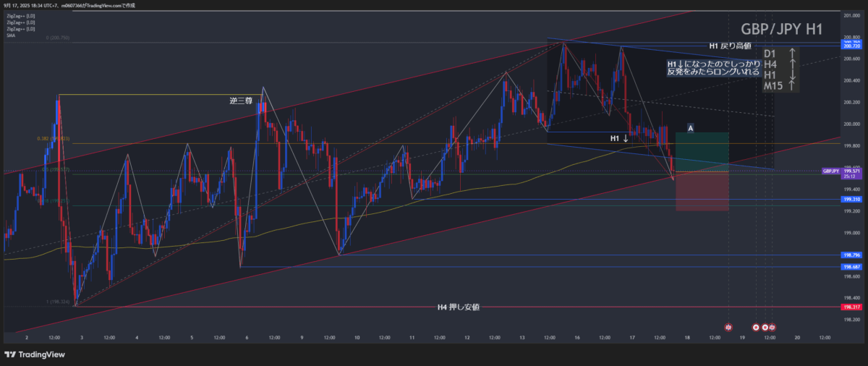This screenshot has height=366, width=868.
Task: Click the '逆三尊' pattern annotation
Action: [240, 102]
